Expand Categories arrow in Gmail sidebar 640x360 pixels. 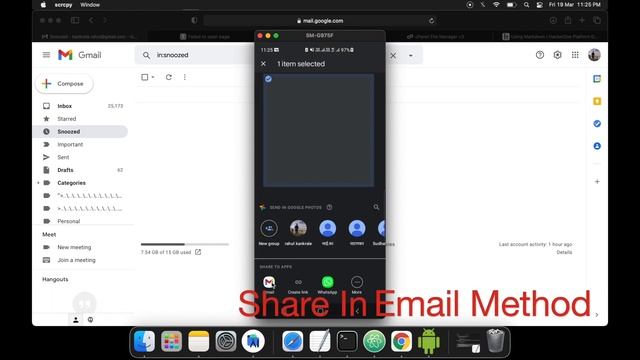(38, 183)
